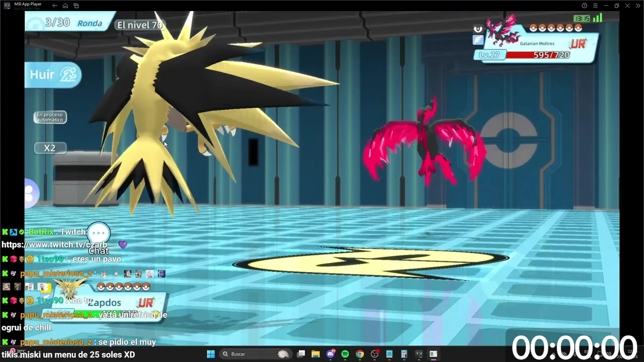This screenshot has width=644, height=362.
Task: Click the green signal strength indicator
Action: (x=597, y=18)
